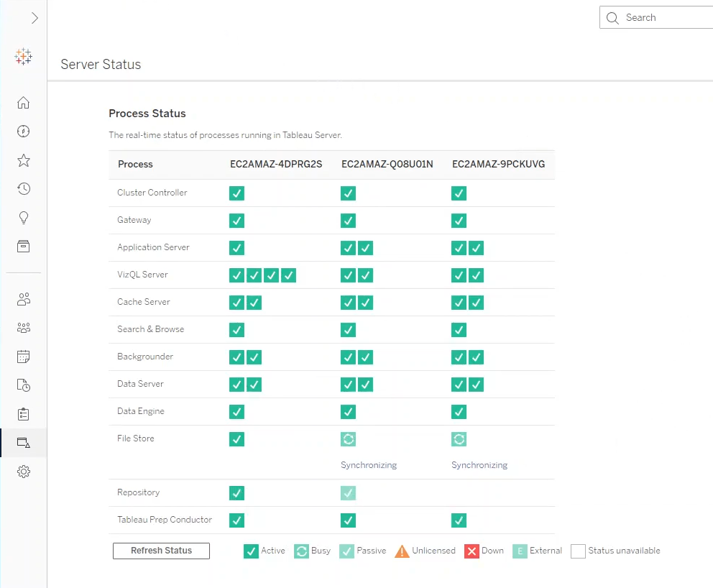Click the External legend icon
713x588 pixels.
click(x=520, y=551)
